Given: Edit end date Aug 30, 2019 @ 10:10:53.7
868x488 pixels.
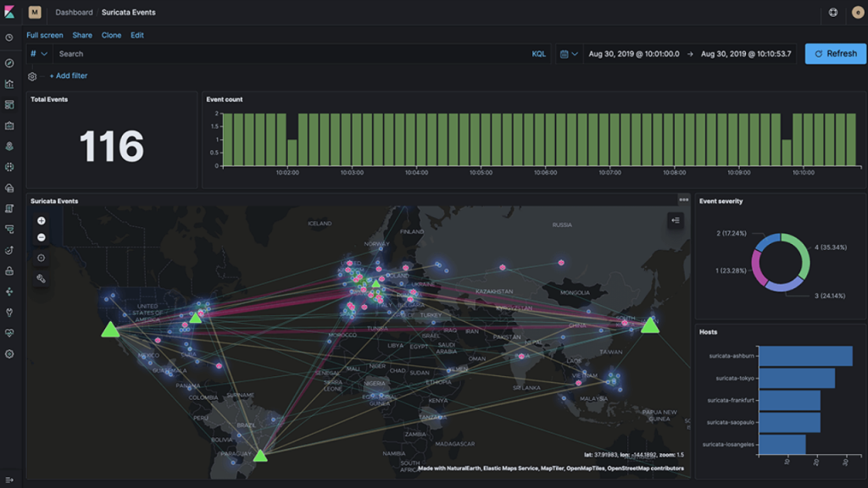Looking at the screenshot, I should pos(746,53).
